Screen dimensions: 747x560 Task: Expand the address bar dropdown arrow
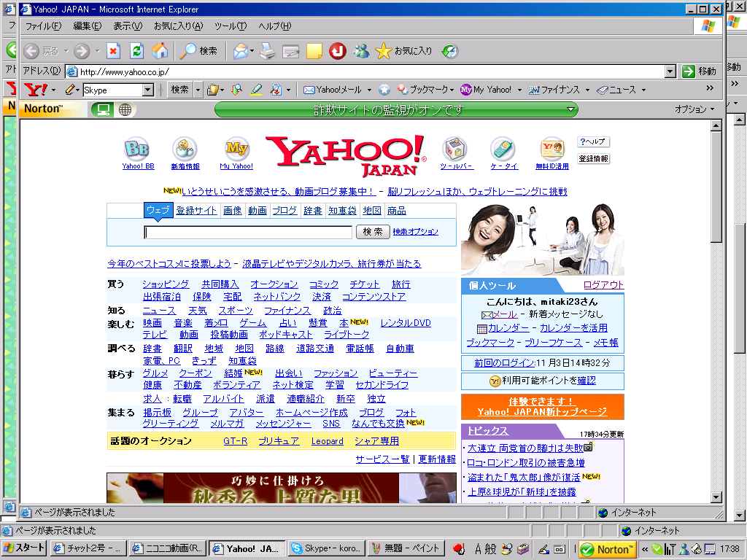[x=670, y=71]
